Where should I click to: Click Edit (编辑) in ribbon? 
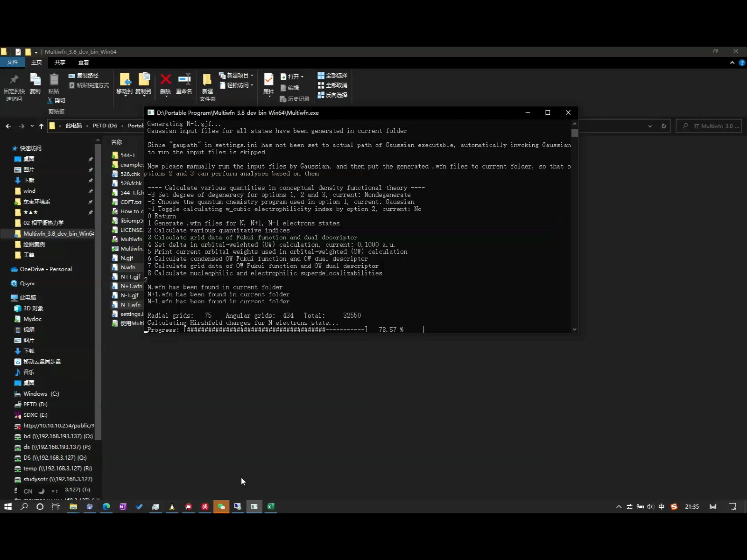[289, 88]
